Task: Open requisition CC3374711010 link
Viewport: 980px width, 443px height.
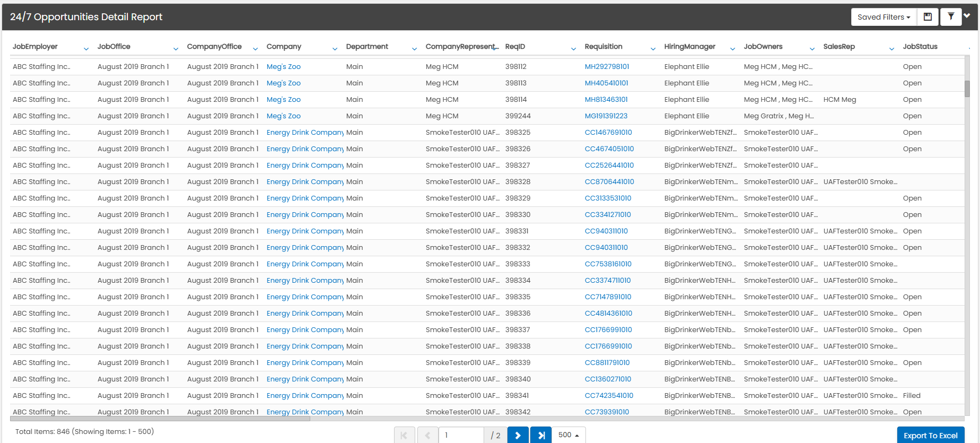Action: pyautogui.click(x=608, y=281)
